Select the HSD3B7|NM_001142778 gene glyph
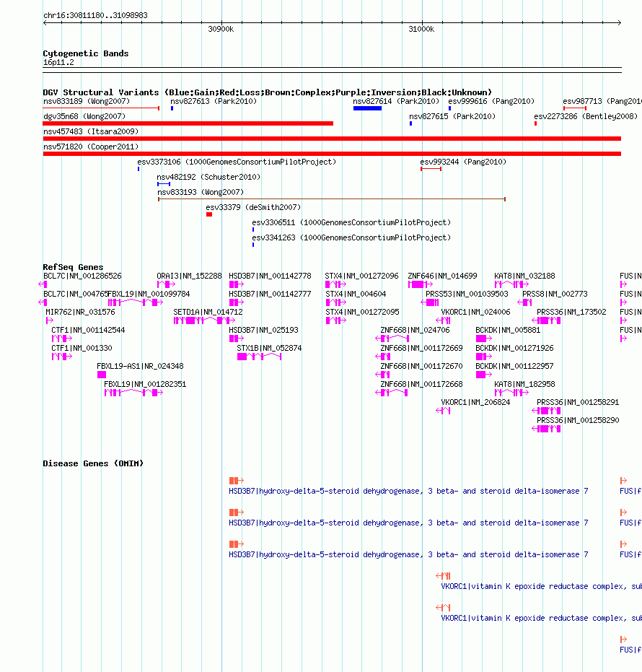The width and height of the screenshot is (642, 672). [x=237, y=284]
